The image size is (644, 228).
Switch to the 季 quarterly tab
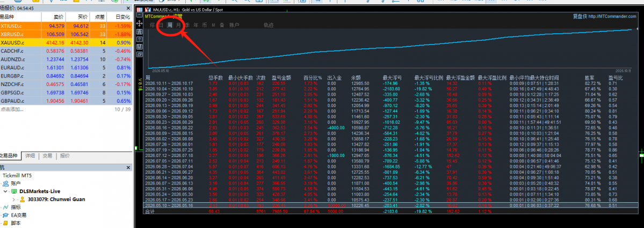pos(187,25)
